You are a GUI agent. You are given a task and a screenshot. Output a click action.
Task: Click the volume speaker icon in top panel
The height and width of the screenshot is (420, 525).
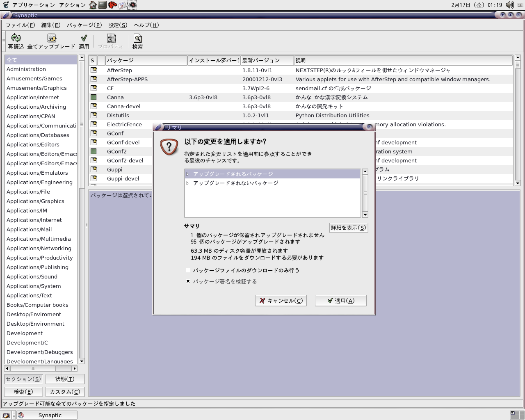[509, 5]
